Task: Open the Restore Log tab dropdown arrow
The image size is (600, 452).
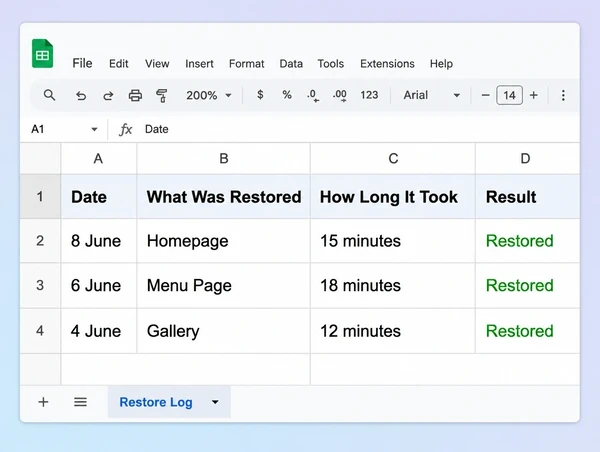Action: point(215,402)
